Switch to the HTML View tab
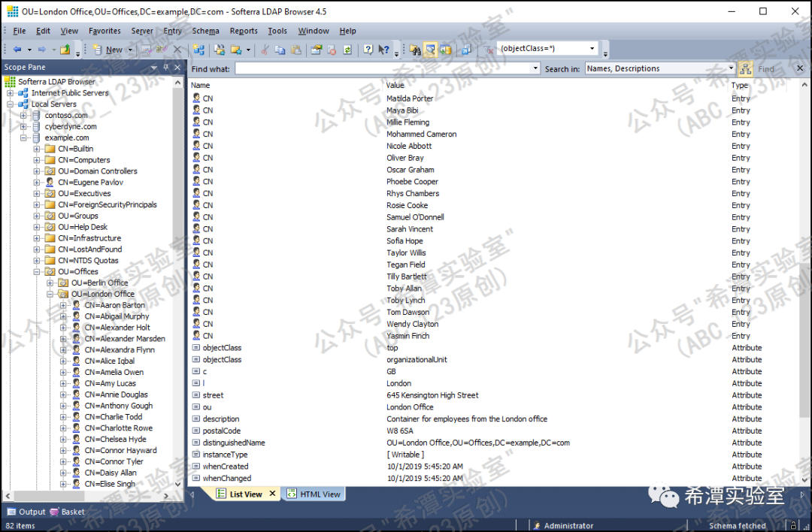The width and height of the screenshot is (812, 532). (314, 494)
